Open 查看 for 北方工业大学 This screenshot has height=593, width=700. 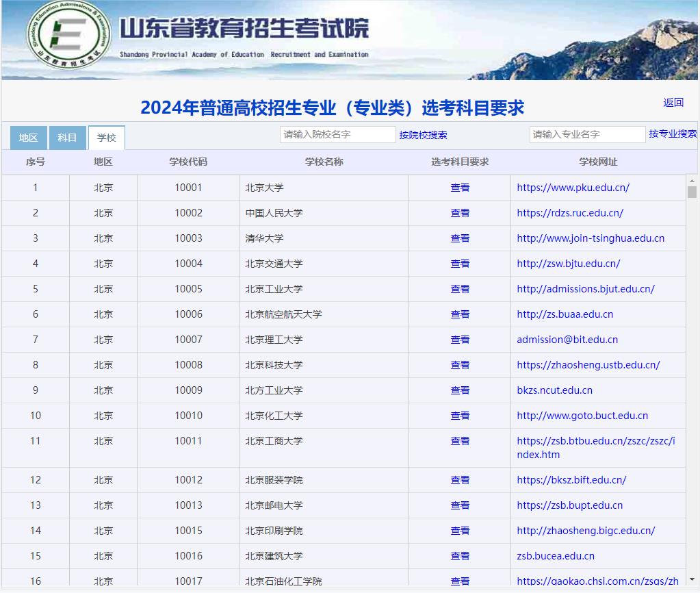click(x=460, y=390)
